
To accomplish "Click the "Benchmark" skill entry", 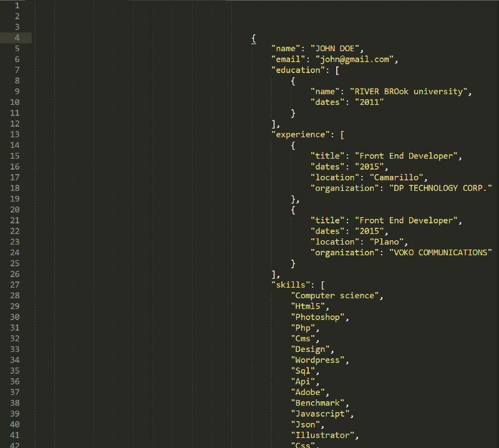I will 317,403.
